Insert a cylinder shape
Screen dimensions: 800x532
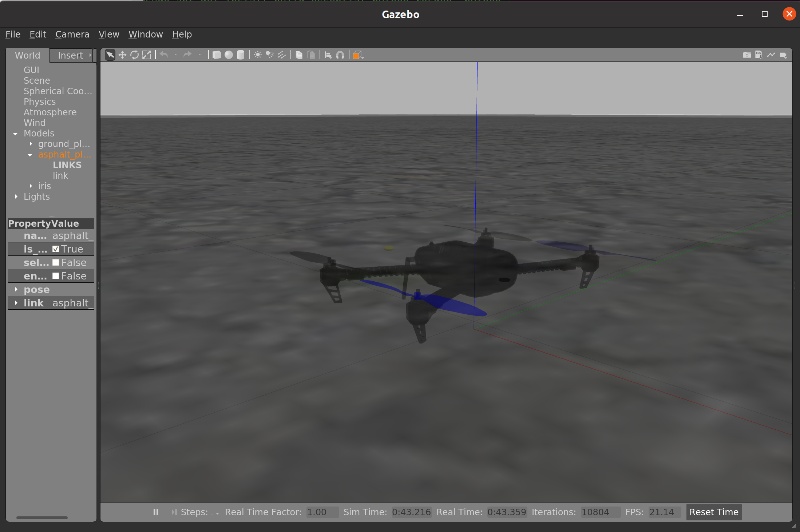[241, 55]
